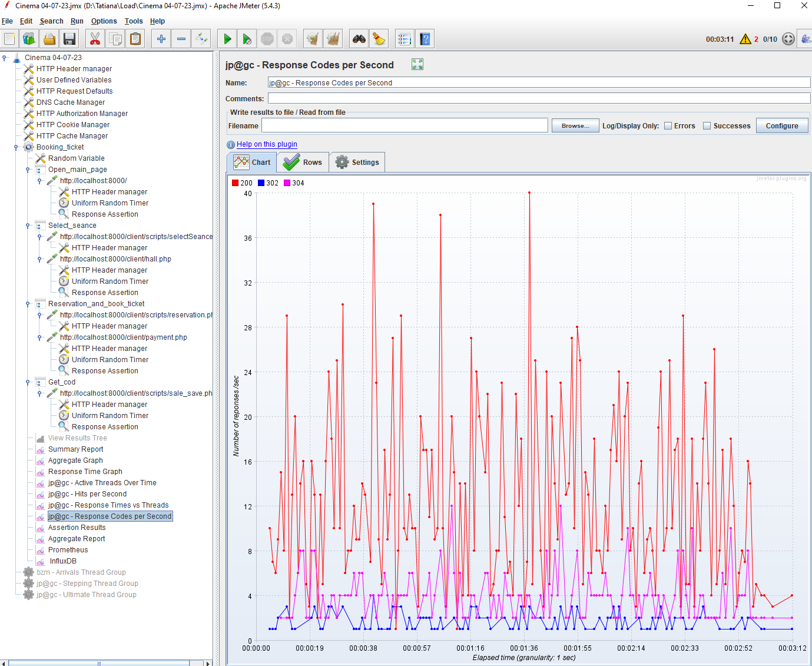This screenshot has width=812, height=666.
Task: Collapse the Open_main_page tree node
Action: coord(28,170)
